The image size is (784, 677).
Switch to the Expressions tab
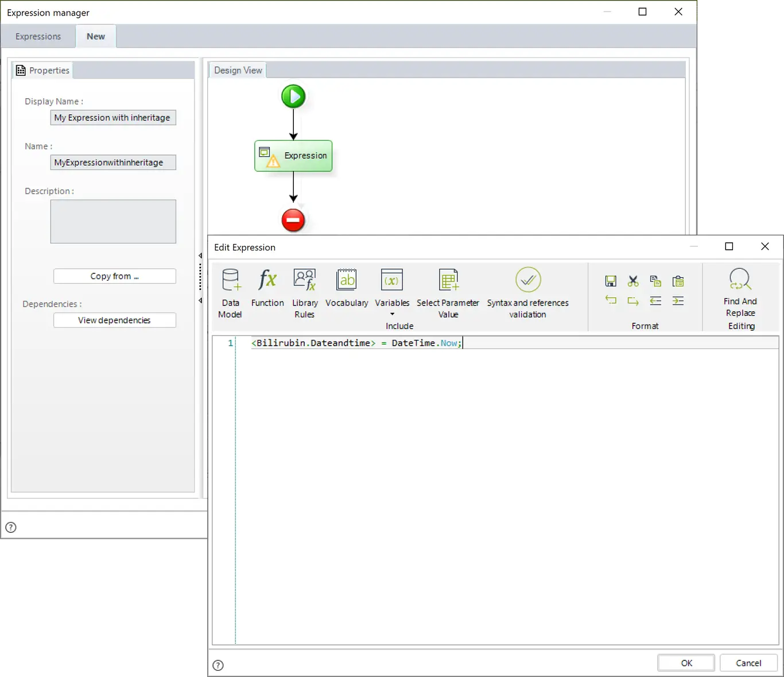tap(38, 36)
